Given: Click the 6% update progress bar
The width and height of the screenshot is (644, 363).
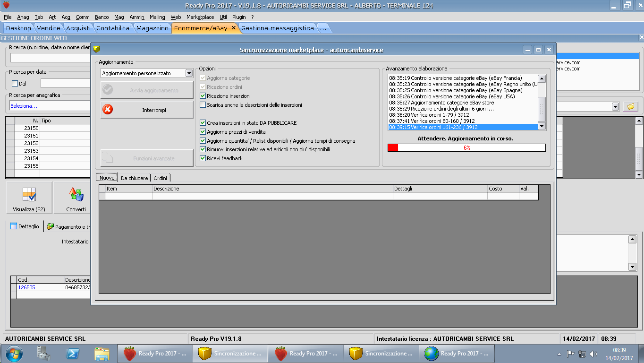Looking at the screenshot, I should (466, 148).
